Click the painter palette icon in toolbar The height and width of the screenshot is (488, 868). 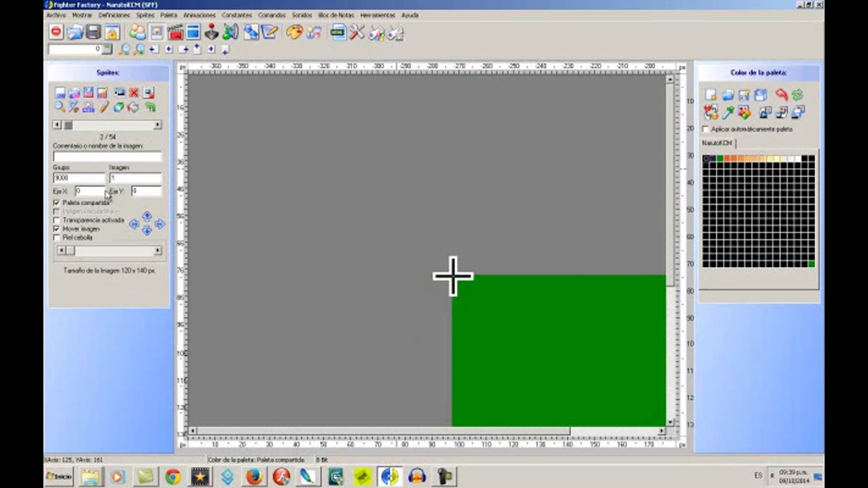click(294, 32)
